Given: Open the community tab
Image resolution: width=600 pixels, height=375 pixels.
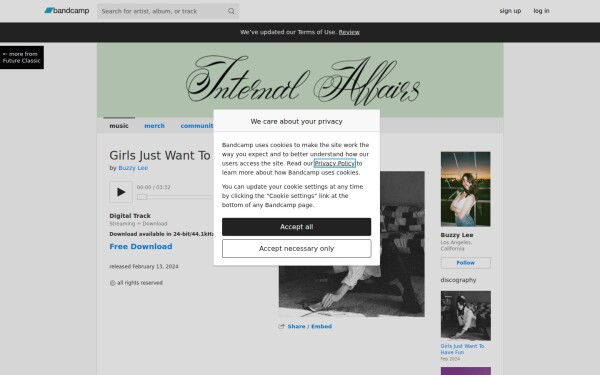Looking at the screenshot, I should [197, 126].
